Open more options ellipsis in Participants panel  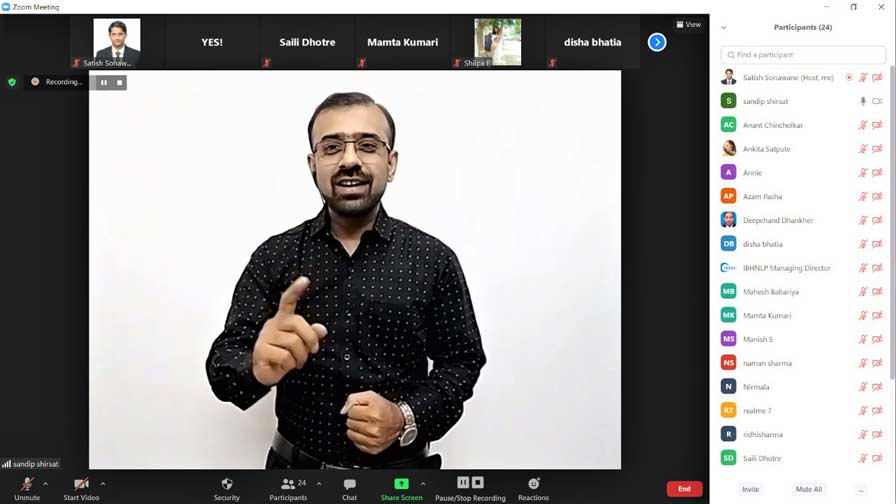click(x=861, y=490)
